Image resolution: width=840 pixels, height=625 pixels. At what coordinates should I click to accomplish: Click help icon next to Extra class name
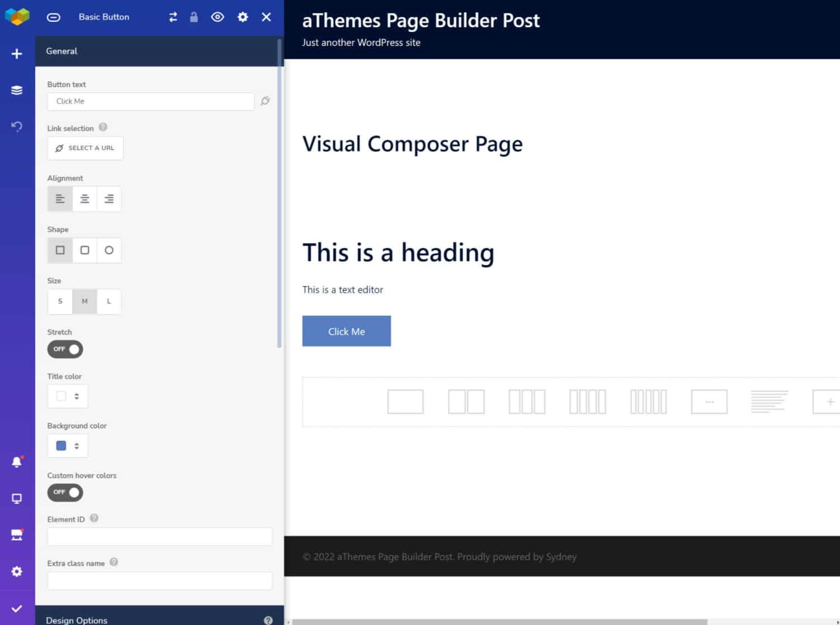click(114, 562)
